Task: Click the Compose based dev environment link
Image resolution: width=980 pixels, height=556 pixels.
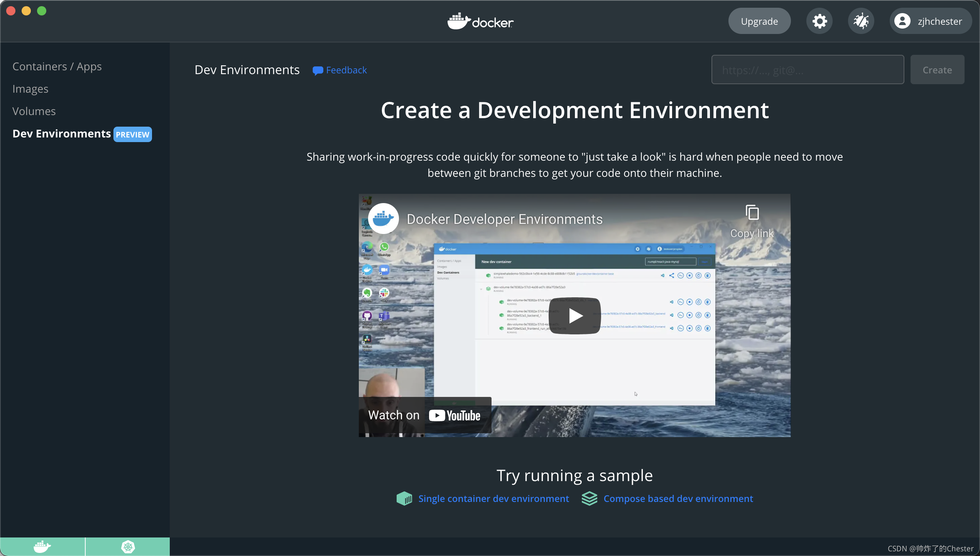Action: [678, 499]
